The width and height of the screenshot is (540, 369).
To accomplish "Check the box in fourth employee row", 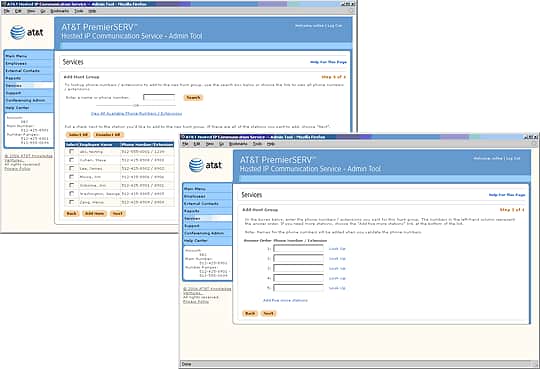I will 71,176.
